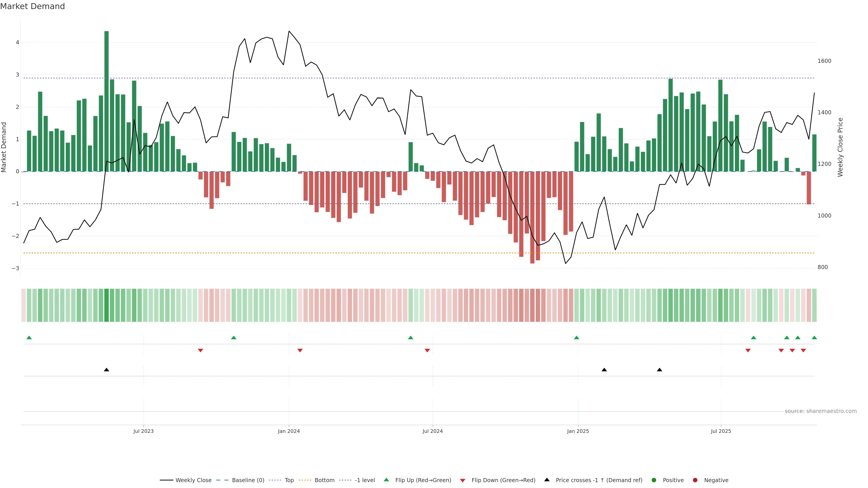
Task: Click the darkest green heatmap strip cell
Action: 106,305
